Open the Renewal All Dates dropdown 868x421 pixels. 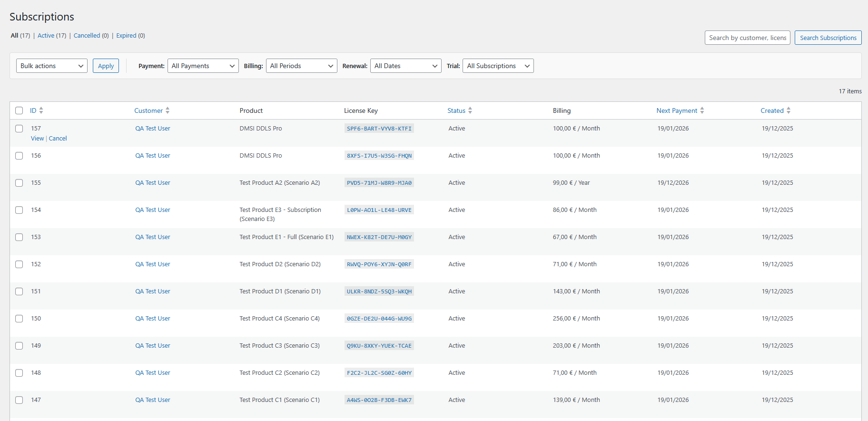tap(406, 66)
